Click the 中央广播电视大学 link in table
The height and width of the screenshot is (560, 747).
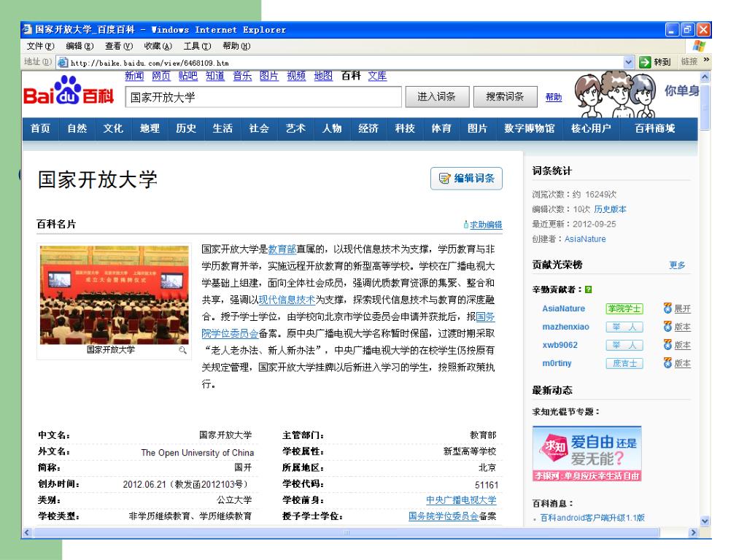[x=461, y=500]
